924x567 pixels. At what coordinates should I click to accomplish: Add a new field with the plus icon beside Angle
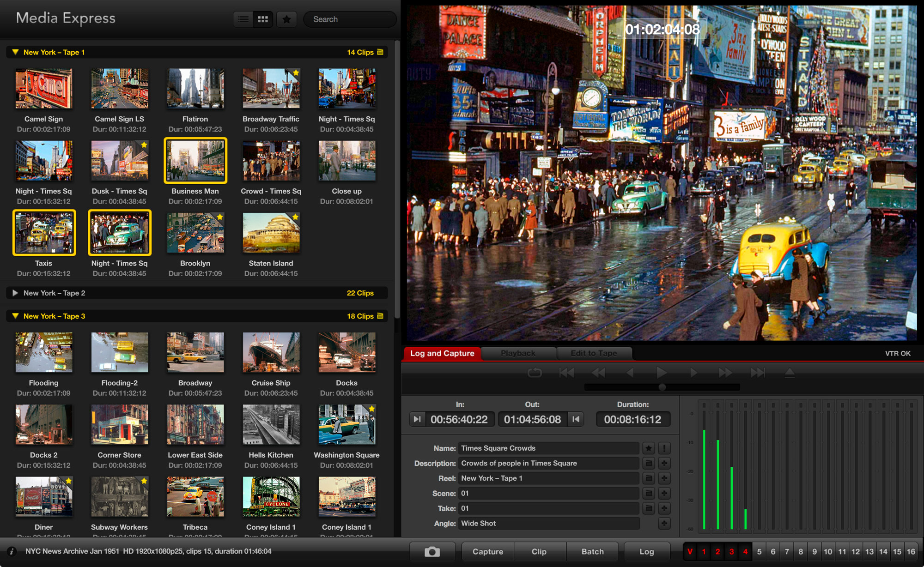664,523
